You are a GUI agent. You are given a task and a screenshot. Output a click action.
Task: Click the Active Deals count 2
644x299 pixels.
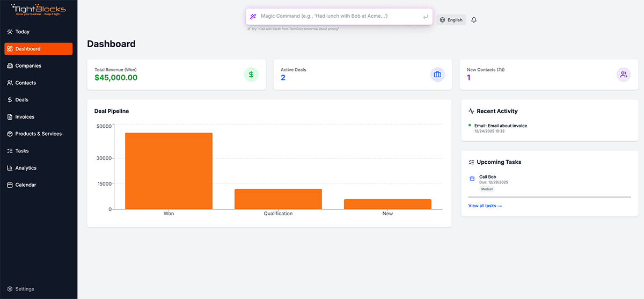[283, 77]
